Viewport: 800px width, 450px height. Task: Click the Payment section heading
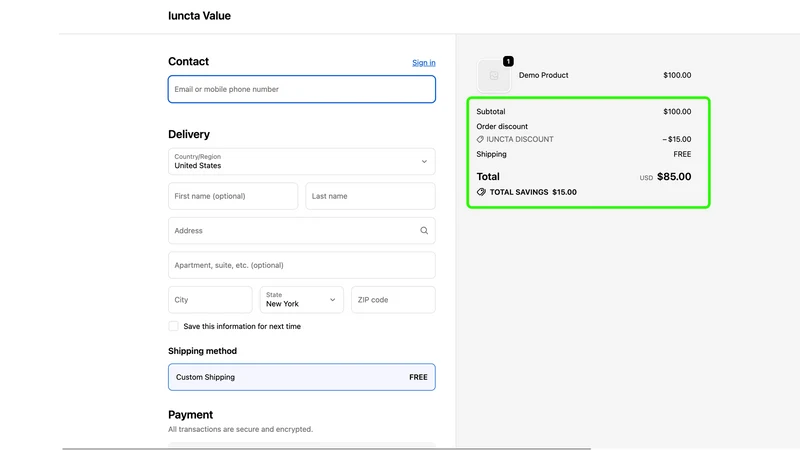point(190,415)
